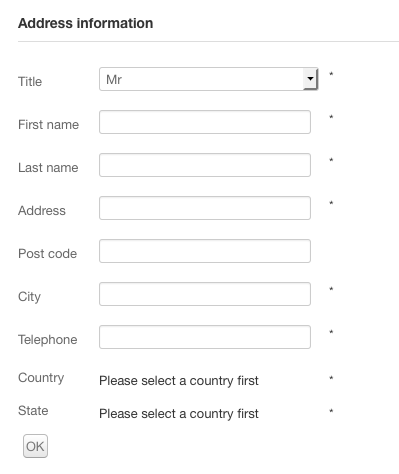Open the Title dropdown arrow
The height and width of the screenshot is (474, 399).
310,79
